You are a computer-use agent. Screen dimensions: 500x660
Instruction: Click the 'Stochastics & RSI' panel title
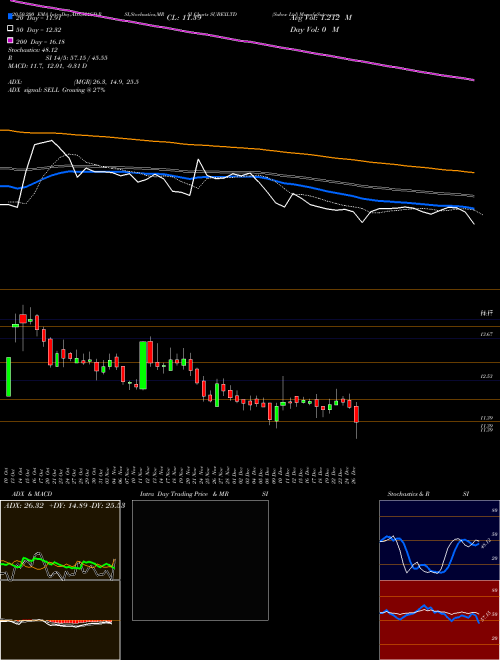tap(428, 494)
